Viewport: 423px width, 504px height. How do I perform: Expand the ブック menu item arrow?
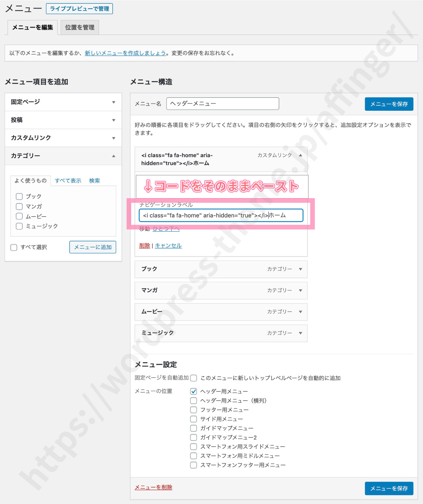coord(300,269)
